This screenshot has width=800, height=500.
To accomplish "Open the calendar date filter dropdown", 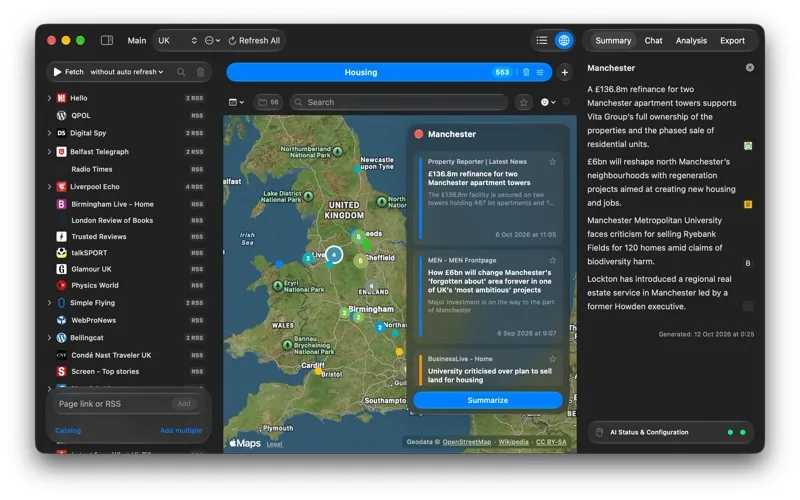I will [236, 102].
